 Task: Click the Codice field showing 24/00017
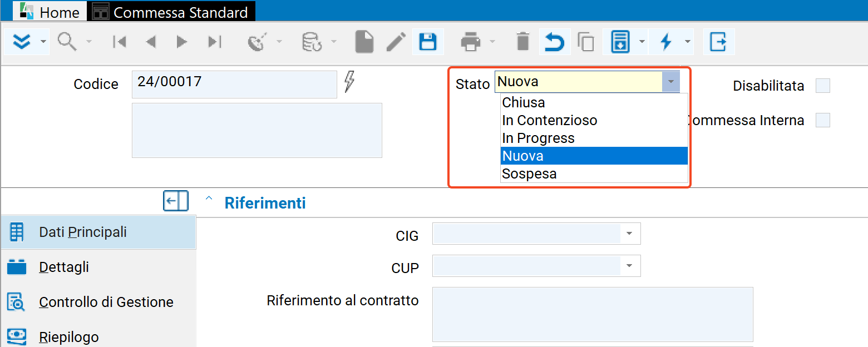[x=234, y=84]
